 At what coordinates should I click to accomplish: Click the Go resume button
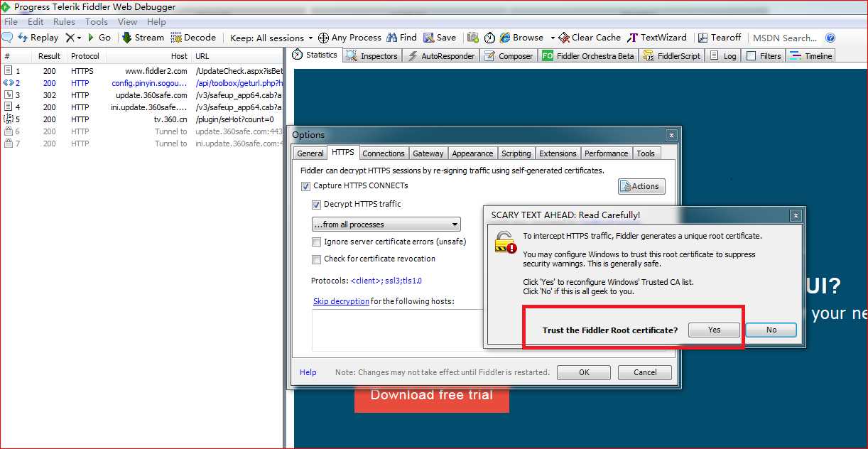coord(99,38)
